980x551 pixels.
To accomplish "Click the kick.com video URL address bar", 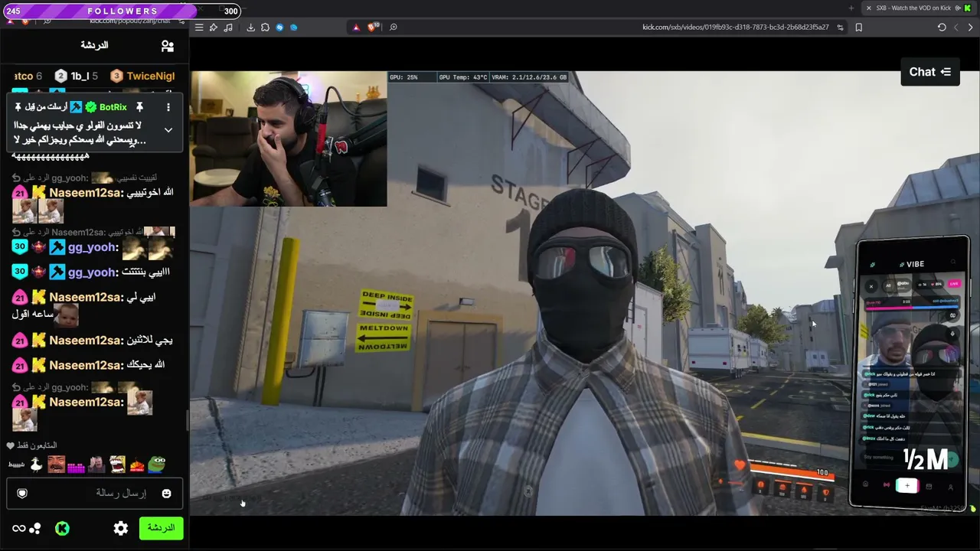I will pos(735,28).
